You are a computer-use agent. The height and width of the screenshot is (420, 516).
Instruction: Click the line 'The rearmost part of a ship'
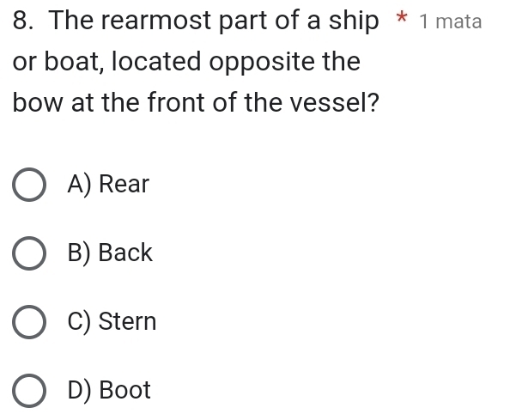tap(214, 21)
